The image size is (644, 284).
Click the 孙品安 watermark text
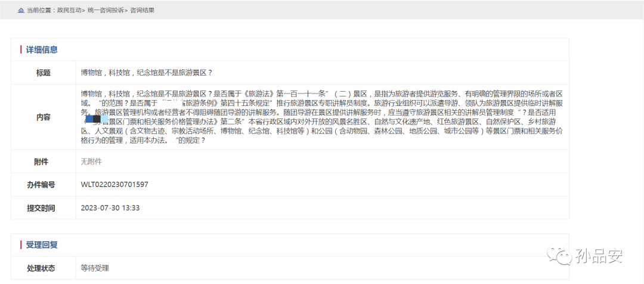(599, 256)
